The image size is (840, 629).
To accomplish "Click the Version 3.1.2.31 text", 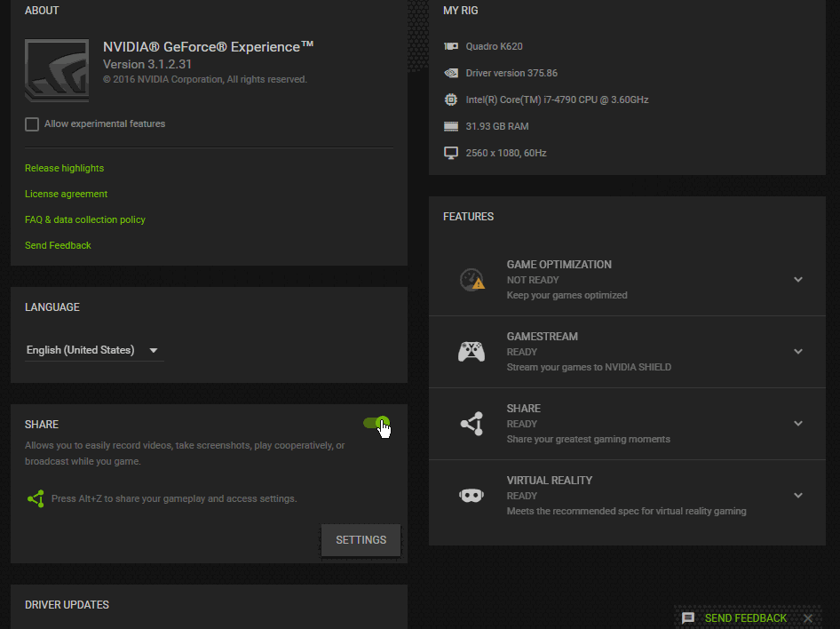I will [x=147, y=64].
